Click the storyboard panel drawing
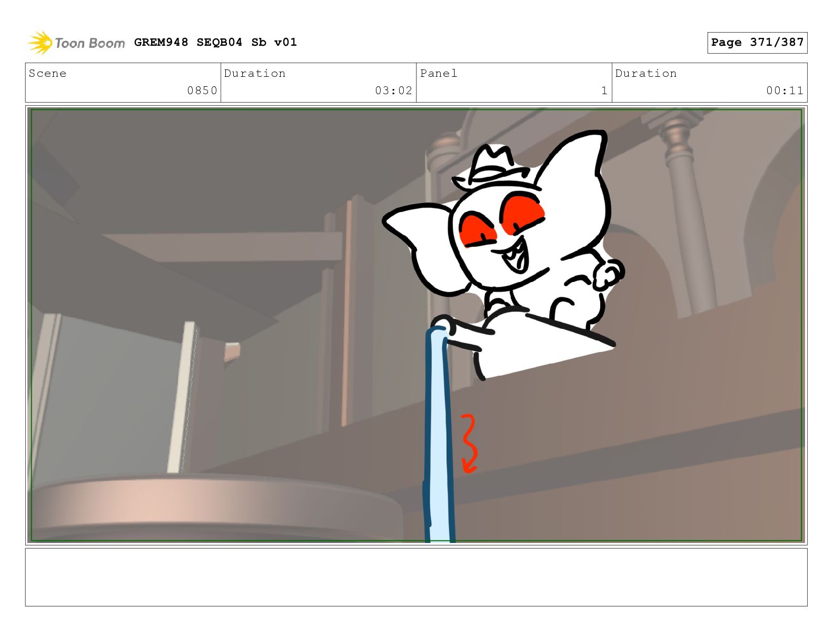Screen dimensions: 834x644 pyautogui.click(x=416, y=325)
